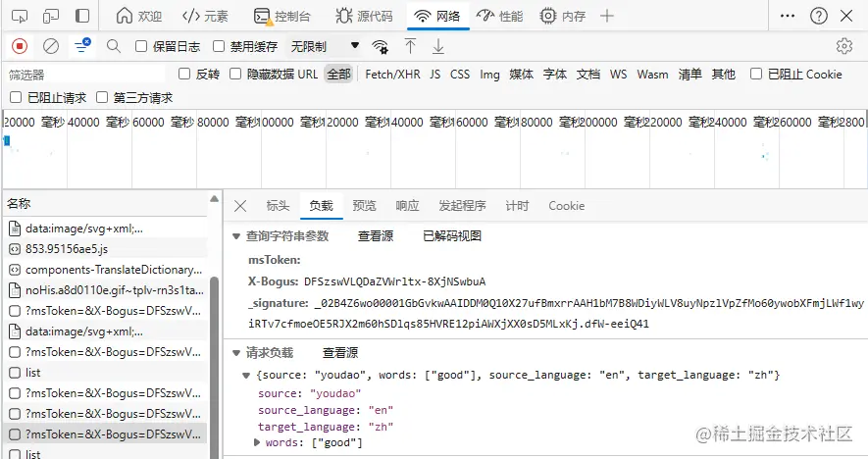Open network settings gear icon
Image resolution: width=868 pixels, height=459 pixels.
point(844,46)
